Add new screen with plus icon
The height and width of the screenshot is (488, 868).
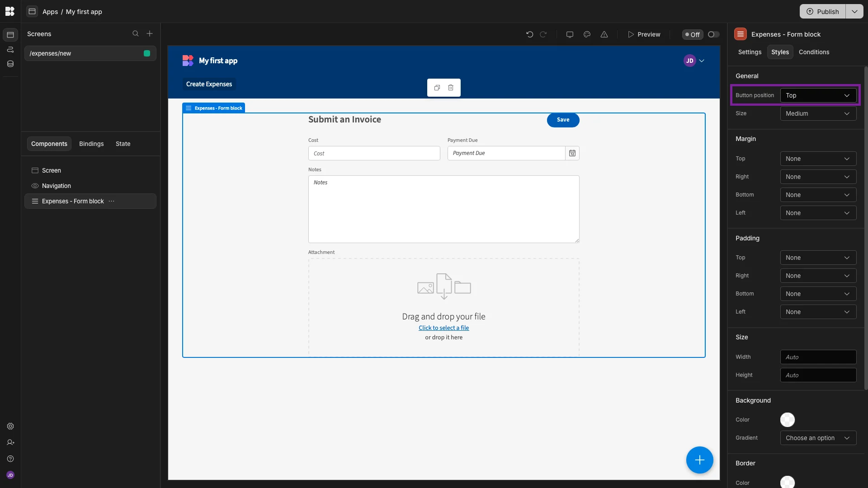tap(150, 34)
